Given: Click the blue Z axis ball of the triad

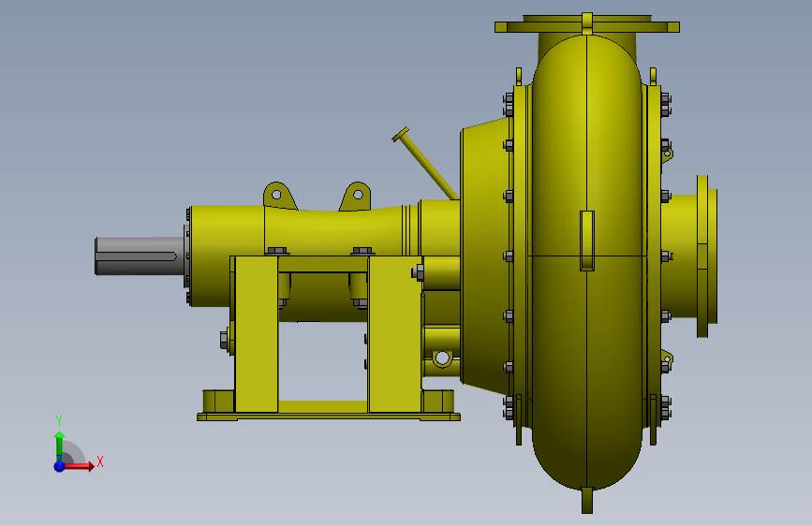Looking at the screenshot, I should [x=60, y=466].
